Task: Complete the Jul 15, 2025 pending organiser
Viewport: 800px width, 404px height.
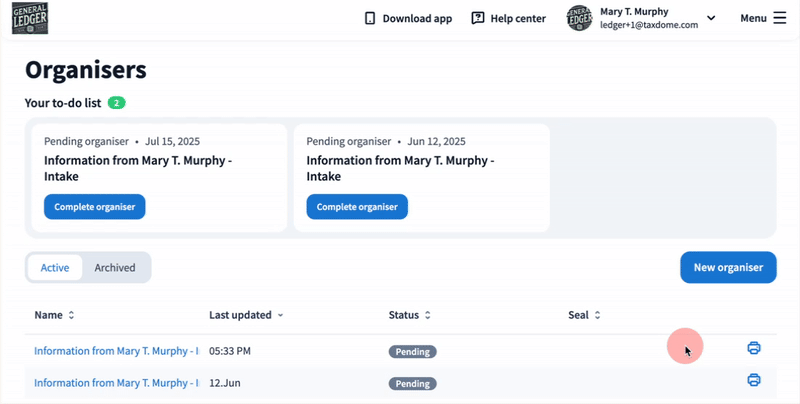Action: [95, 207]
